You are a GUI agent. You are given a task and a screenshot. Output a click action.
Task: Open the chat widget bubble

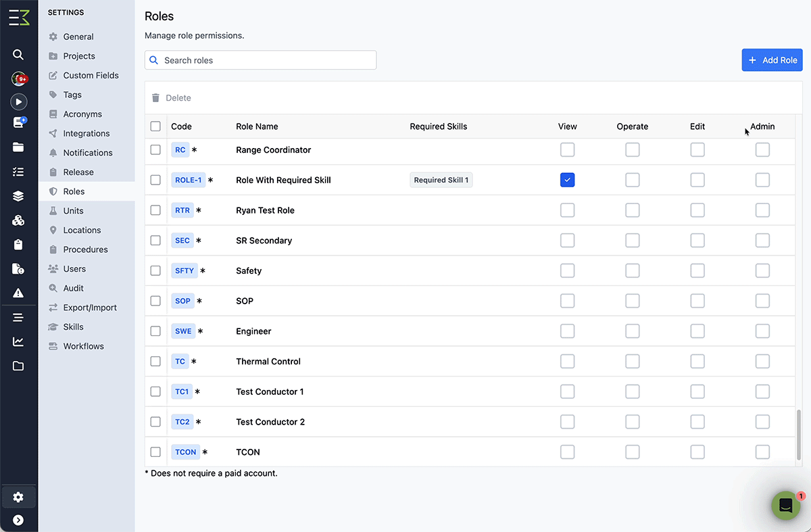coord(785,506)
